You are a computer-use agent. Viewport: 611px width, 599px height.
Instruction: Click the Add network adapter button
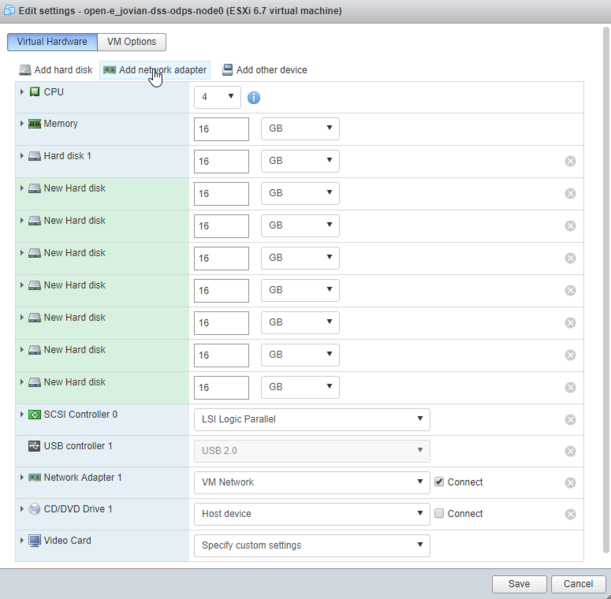(155, 70)
